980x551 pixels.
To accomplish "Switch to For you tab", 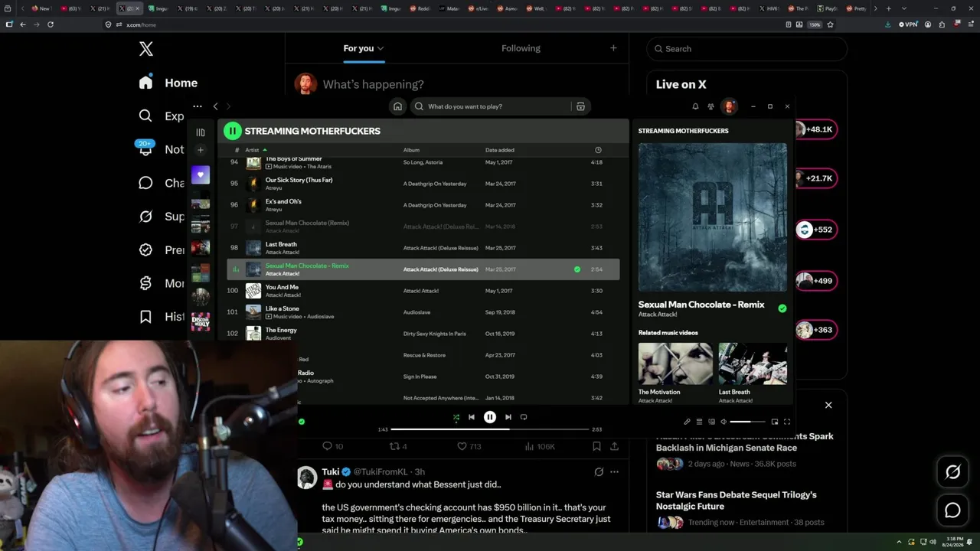I will click(364, 48).
